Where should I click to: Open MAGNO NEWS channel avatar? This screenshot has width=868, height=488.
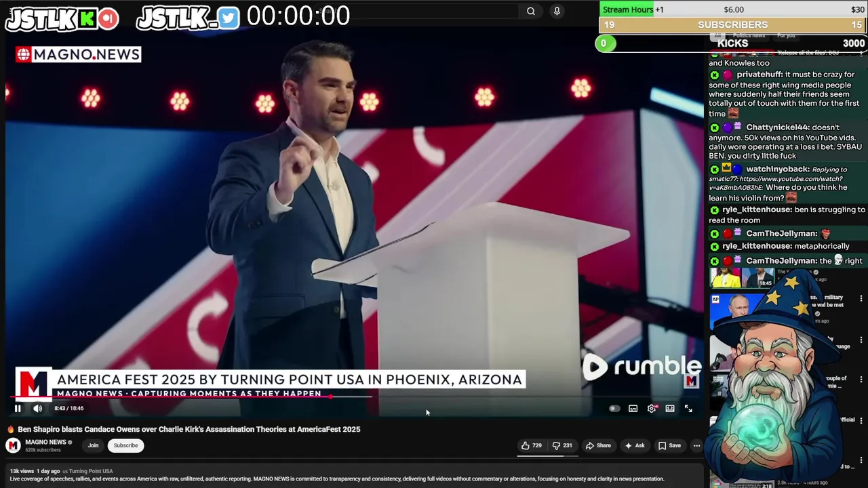[13, 445]
